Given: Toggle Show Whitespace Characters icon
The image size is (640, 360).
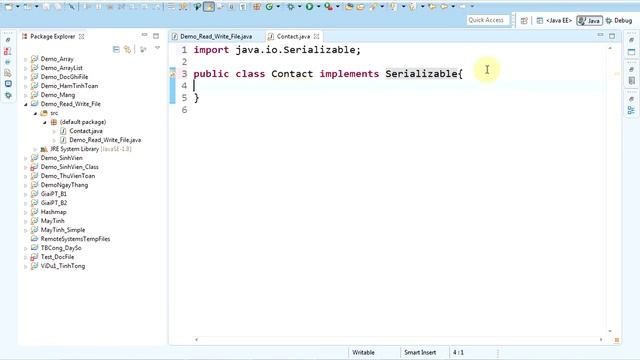Looking at the screenshot, I should click(243, 7).
